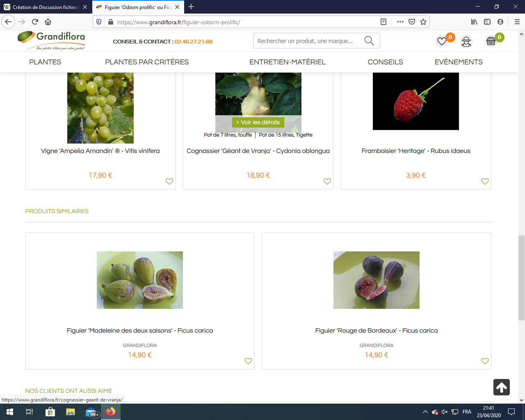
Task: Expand the PLANTES menu
Action: (x=45, y=62)
